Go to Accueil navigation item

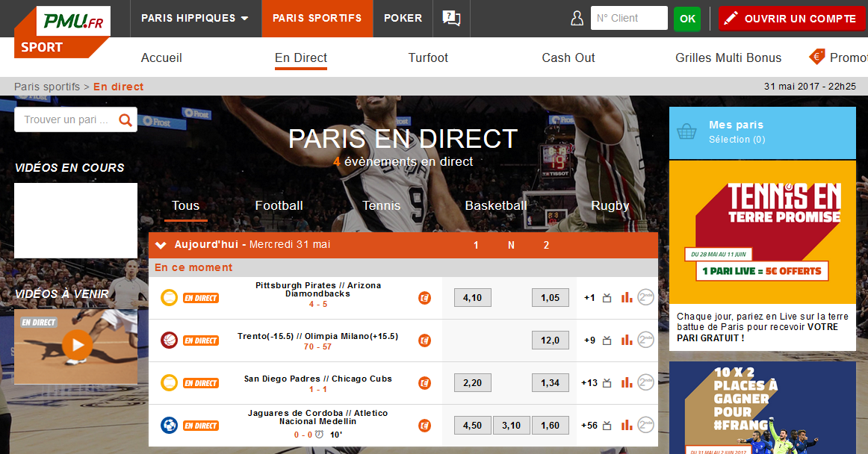click(x=161, y=57)
